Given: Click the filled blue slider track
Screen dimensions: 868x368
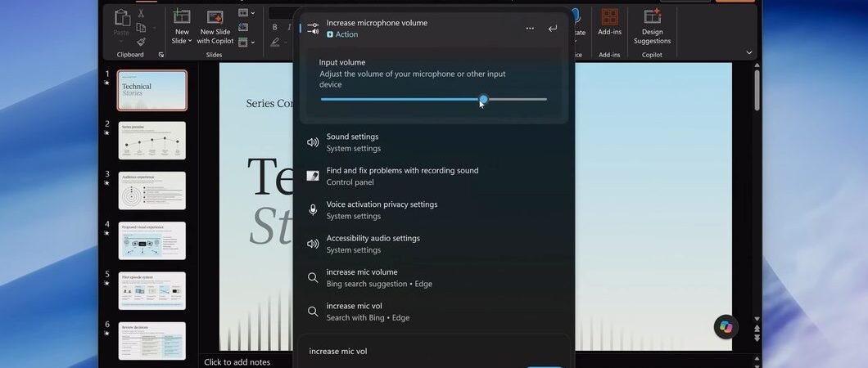Looking at the screenshot, I should pyautogui.click(x=400, y=100).
